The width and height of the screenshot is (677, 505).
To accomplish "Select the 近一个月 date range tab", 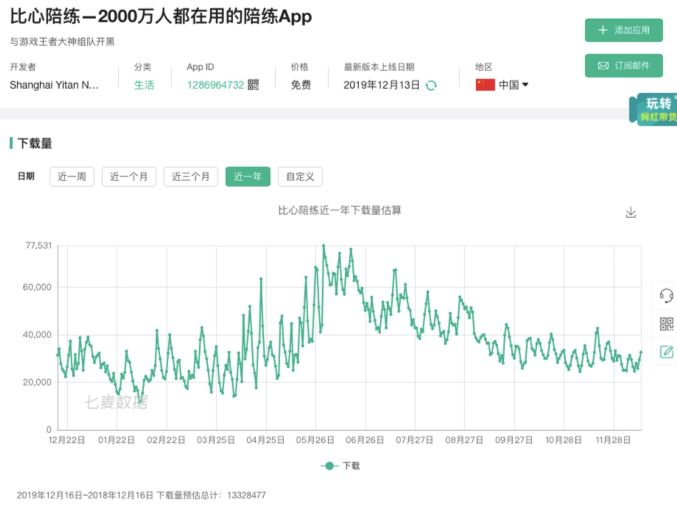I will [129, 177].
